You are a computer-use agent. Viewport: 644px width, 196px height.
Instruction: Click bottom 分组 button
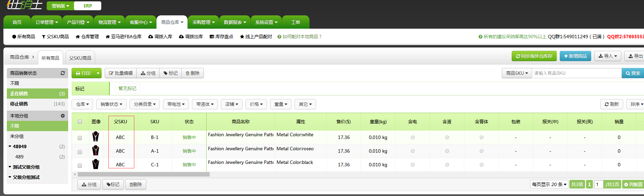(x=89, y=184)
